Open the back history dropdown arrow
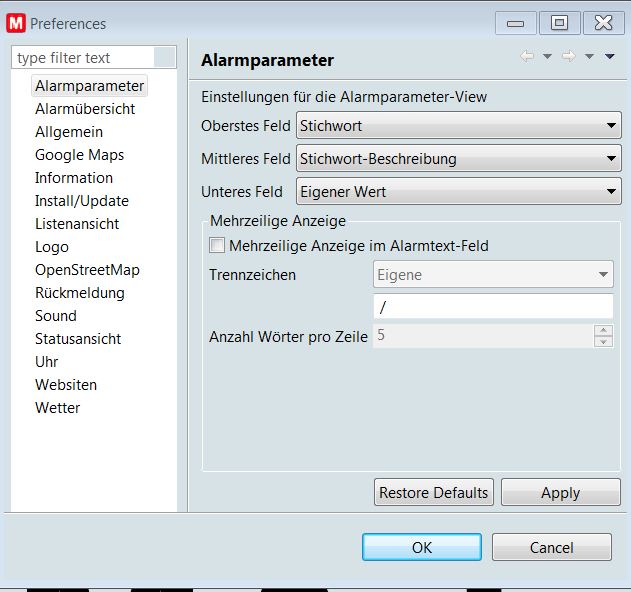Viewport: 631px width, 592px height. 547,57
